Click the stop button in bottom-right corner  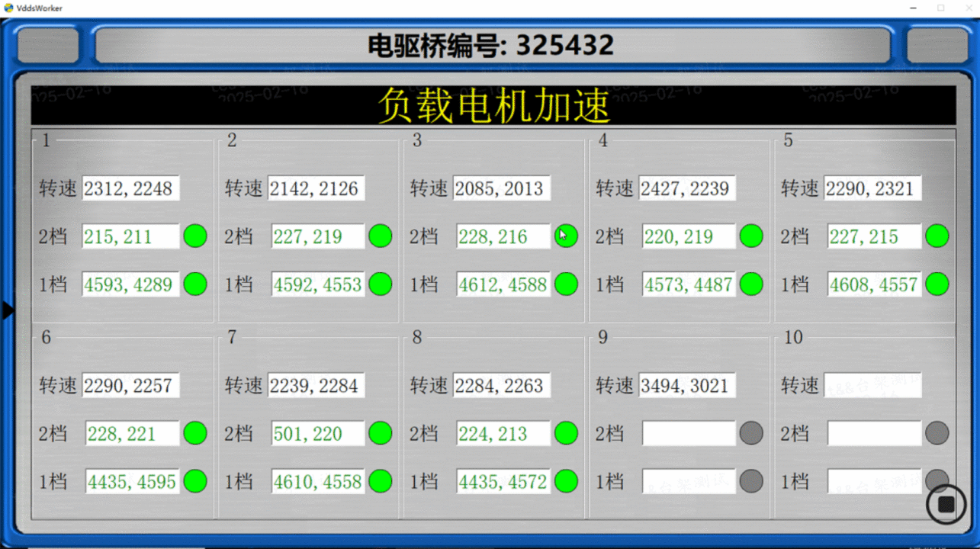[946, 505]
